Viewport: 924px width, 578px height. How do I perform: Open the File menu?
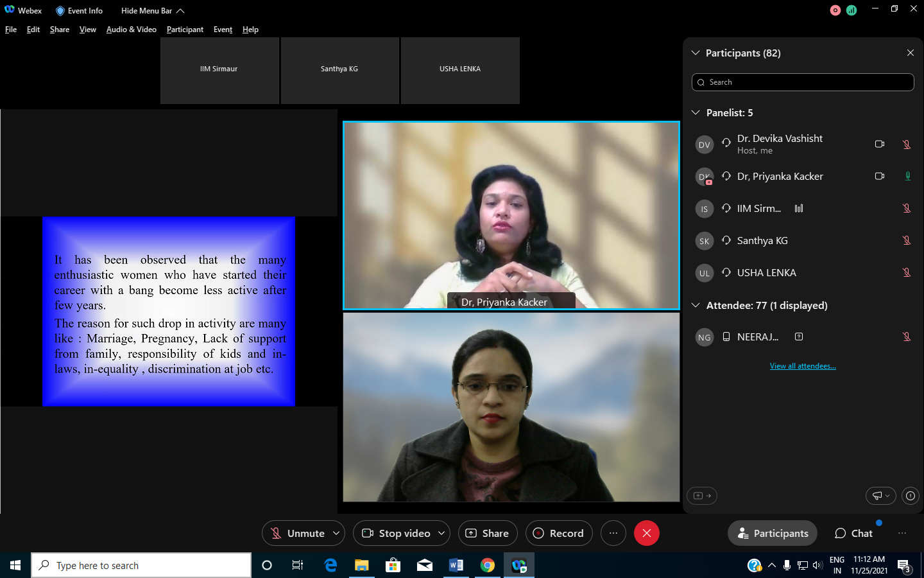tap(11, 30)
